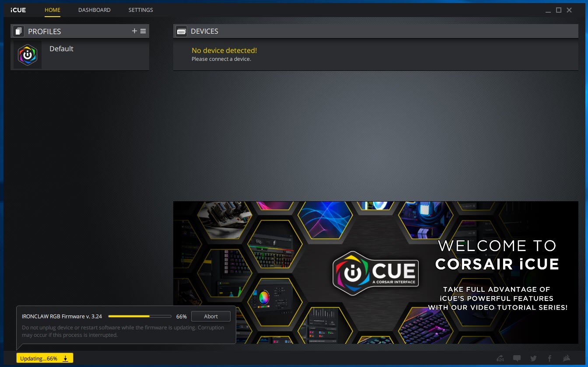Switch to the DASHBOARD tab
588x367 pixels.
(x=94, y=10)
